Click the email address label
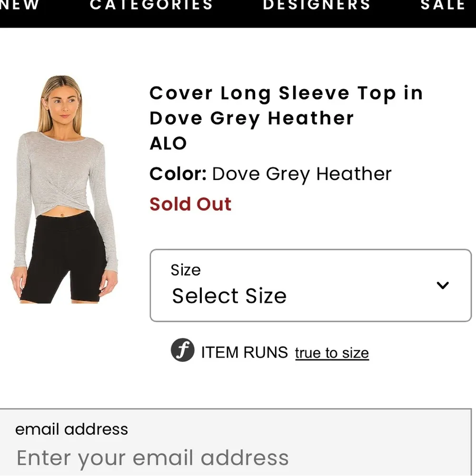This screenshot has height=476, width=476. [x=71, y=429]
